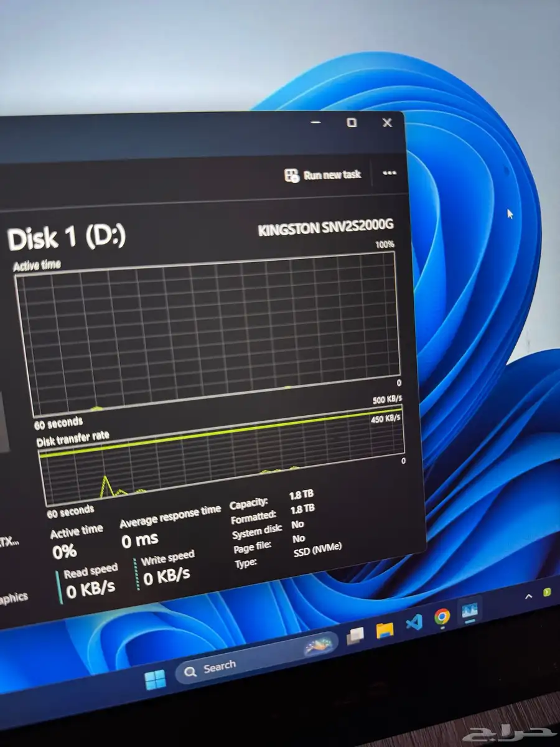560x747 pixels.
Task: Click the Write speed 0 KB/s value
Action: click(167, 575)
